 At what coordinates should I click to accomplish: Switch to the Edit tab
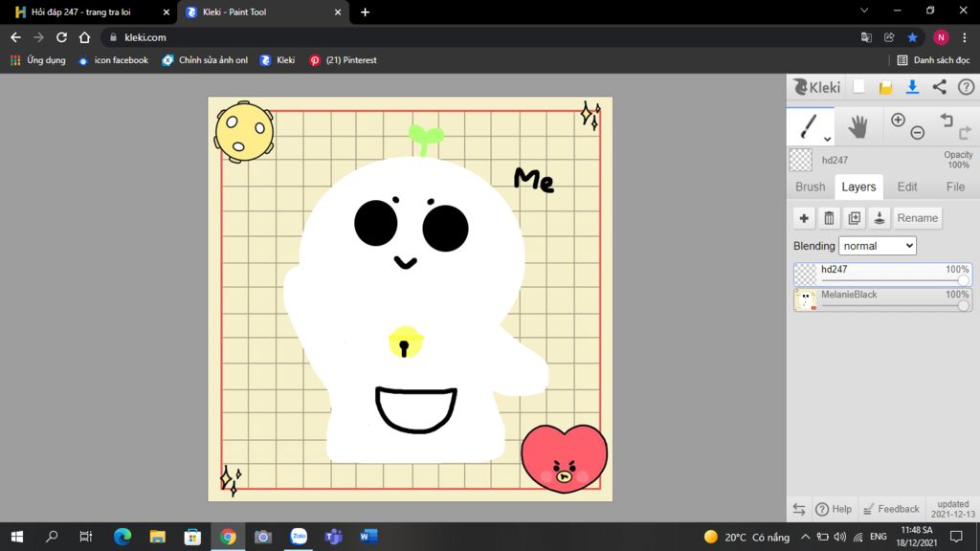(x=907, y=187)
